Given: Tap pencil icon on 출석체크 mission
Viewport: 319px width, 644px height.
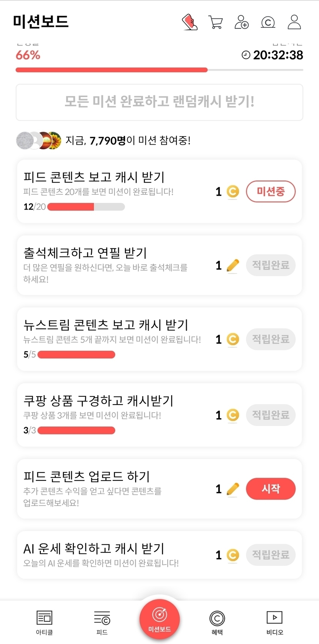Looking at the screenshot, I should (233, 265).
